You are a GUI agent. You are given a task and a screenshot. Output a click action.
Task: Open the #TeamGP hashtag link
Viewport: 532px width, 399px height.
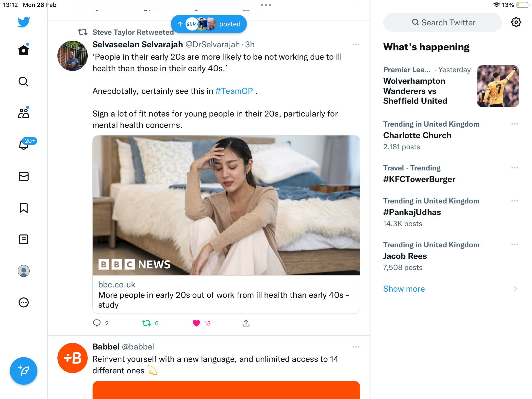point(234,91)
